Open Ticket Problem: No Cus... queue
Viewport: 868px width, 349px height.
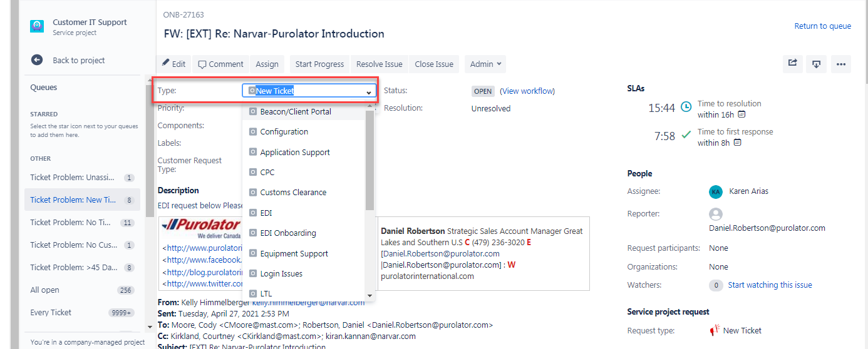point(82,245)
